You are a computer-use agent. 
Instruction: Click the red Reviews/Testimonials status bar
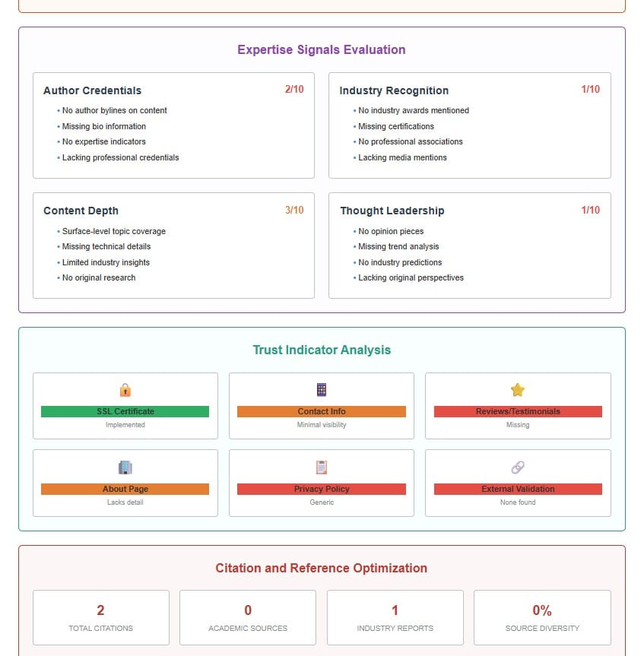point(518,411)
